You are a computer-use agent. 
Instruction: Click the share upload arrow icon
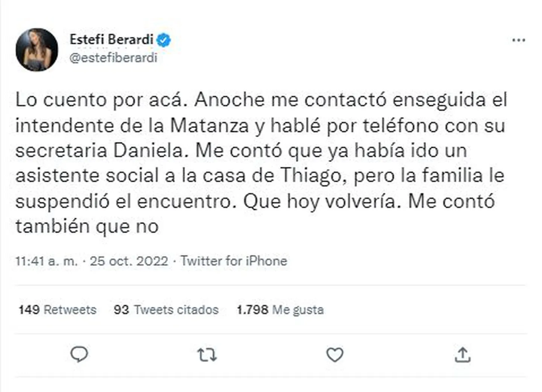(463, 355)
